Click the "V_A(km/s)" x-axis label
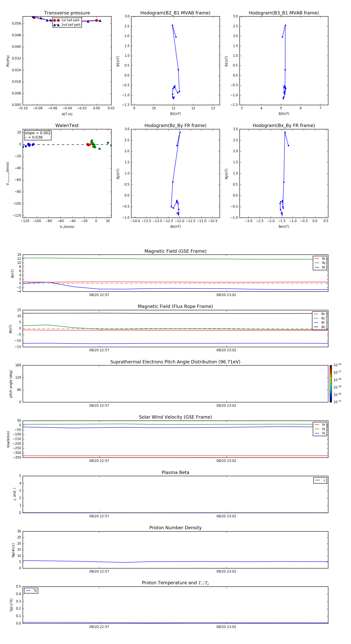 point(67,227)
